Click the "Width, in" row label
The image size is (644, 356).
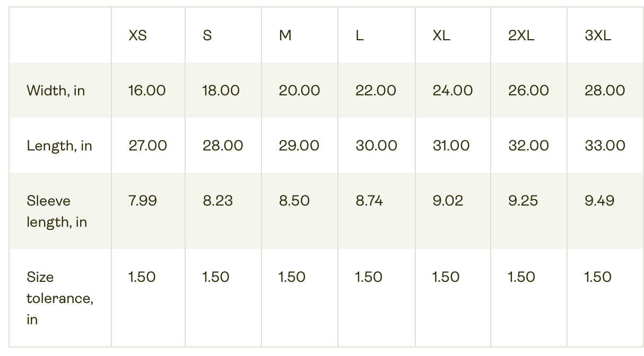click(56, 91)
